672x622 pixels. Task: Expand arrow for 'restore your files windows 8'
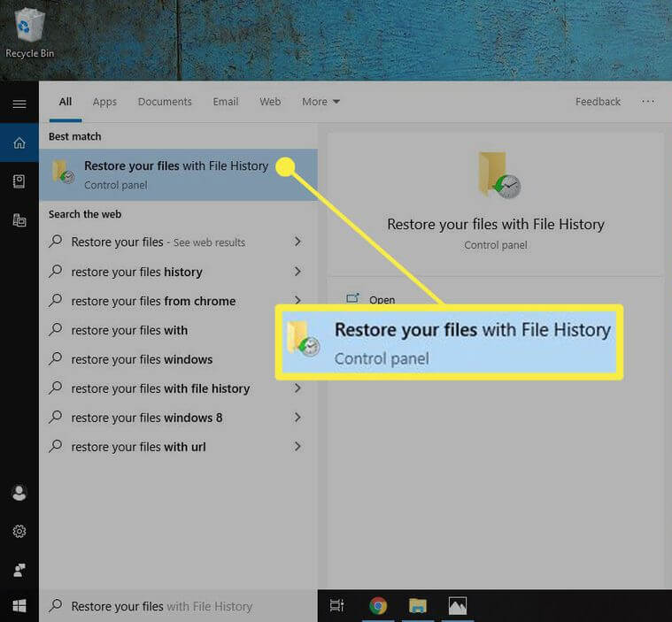point(297,418)
